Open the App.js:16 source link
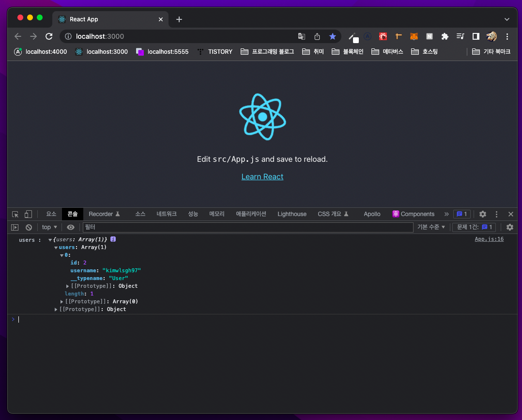Viewport: 522px width, 420px height. 489,239
